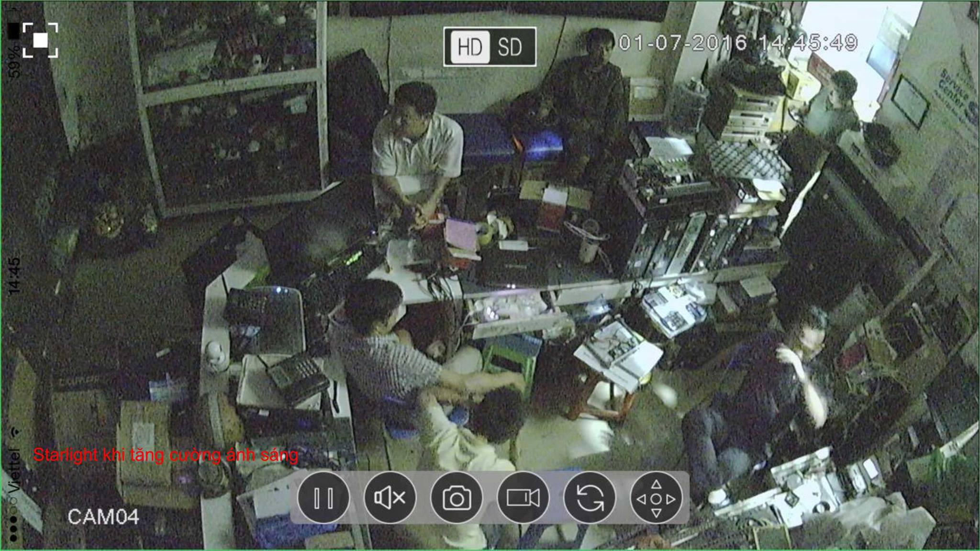Viewport: 980px width, 551px height.
Task: Click the CAM04 camera label
Action: (103, 517)
